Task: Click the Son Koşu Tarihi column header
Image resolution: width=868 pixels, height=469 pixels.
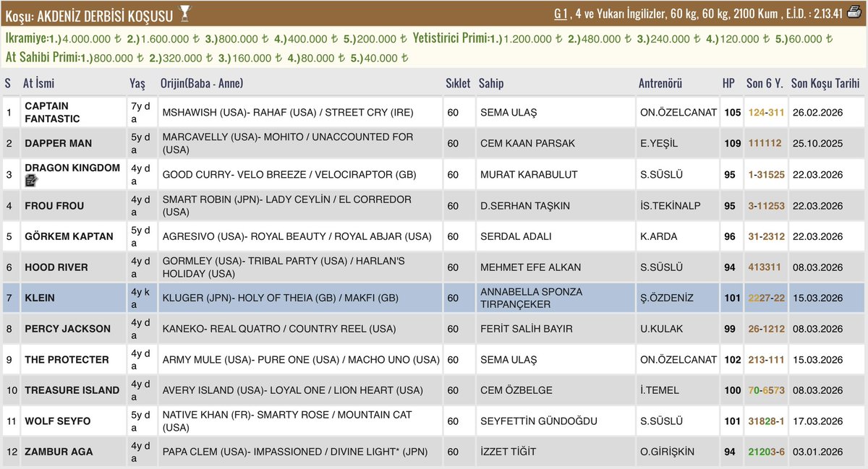Action: pos(825,83)
